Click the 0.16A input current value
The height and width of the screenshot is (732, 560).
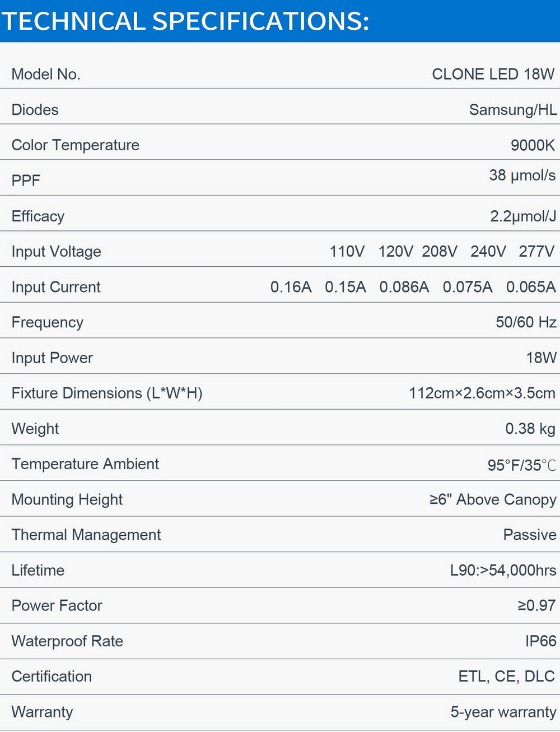coord(291,287)
